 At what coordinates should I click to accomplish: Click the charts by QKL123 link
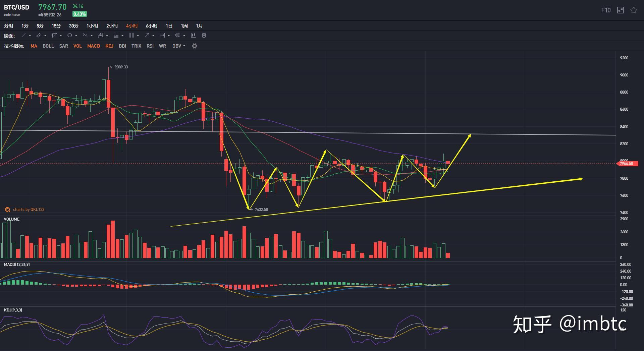(29, 210)
